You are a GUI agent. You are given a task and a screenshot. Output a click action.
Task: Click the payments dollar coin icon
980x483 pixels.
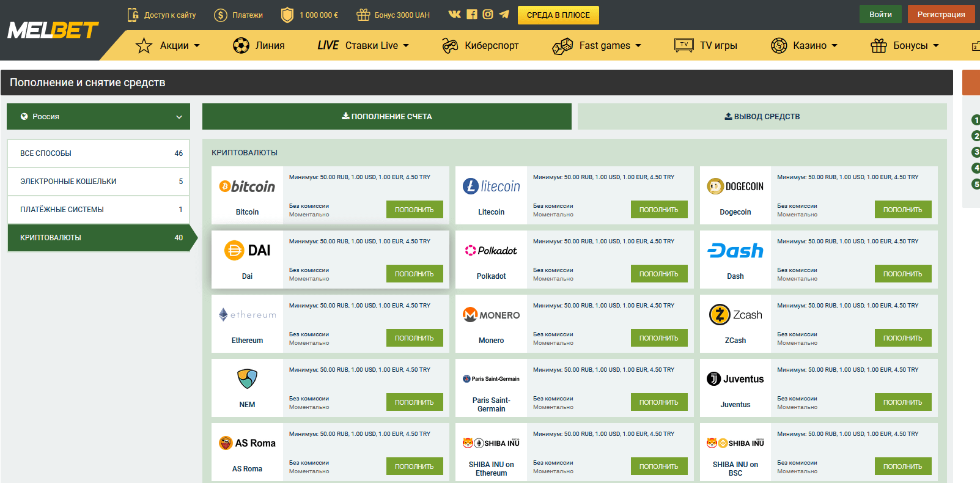point(221,15)
